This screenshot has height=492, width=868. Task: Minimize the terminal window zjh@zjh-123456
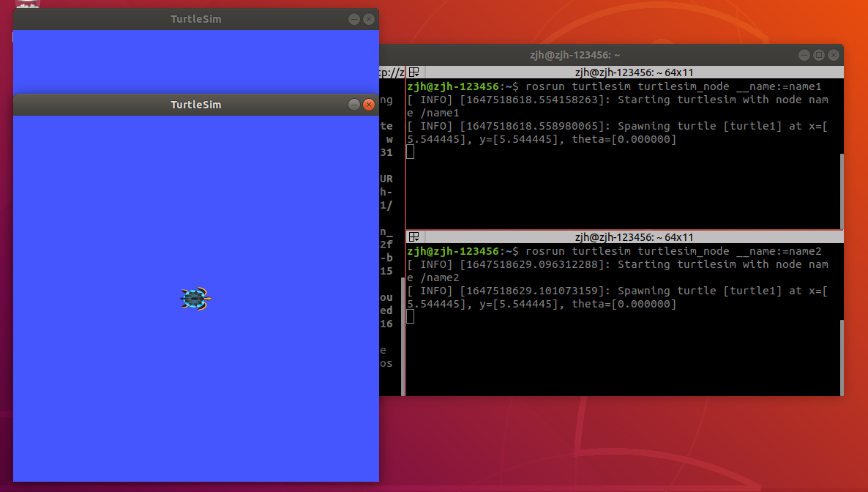(x=804, y=55)
